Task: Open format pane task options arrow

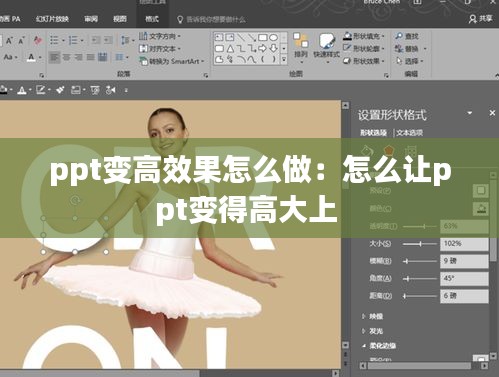Action: (x=470, y=113)
